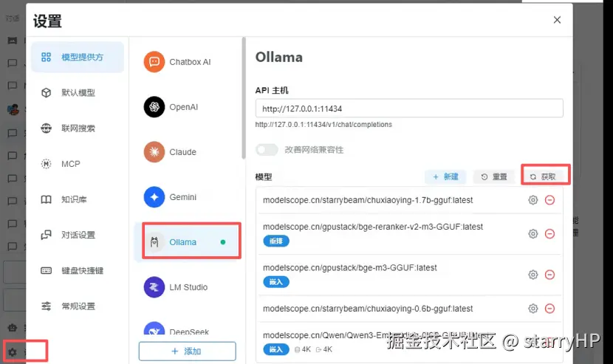Open the 联网搜索 settings section
The width and height of the screenshot is (613, 364).
click(78, 128)
